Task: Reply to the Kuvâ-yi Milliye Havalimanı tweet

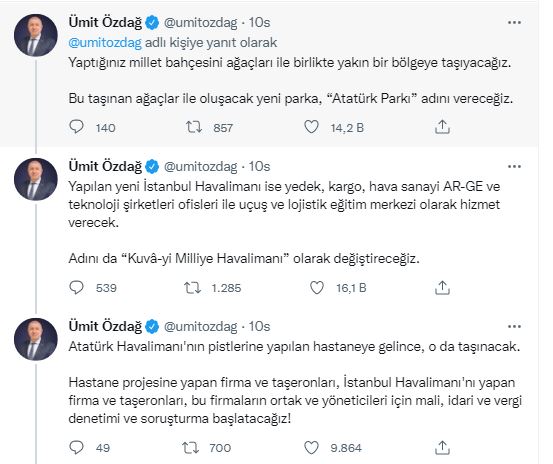Action: (76, 287)
